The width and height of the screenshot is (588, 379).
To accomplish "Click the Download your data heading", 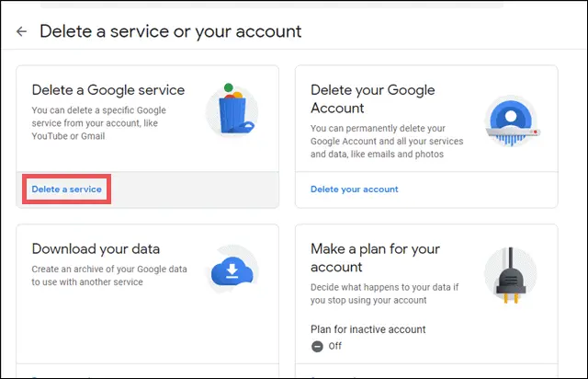I will tap(96, 249).
